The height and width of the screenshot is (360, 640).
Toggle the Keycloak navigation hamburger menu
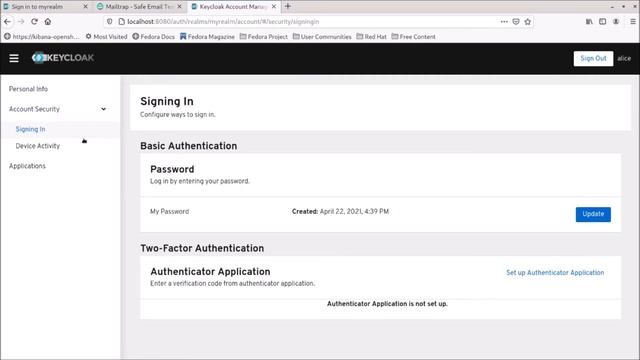coord(14,58)
